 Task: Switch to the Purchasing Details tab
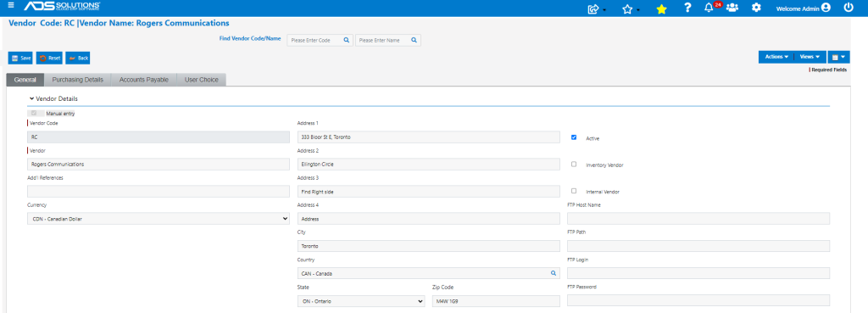77,80
